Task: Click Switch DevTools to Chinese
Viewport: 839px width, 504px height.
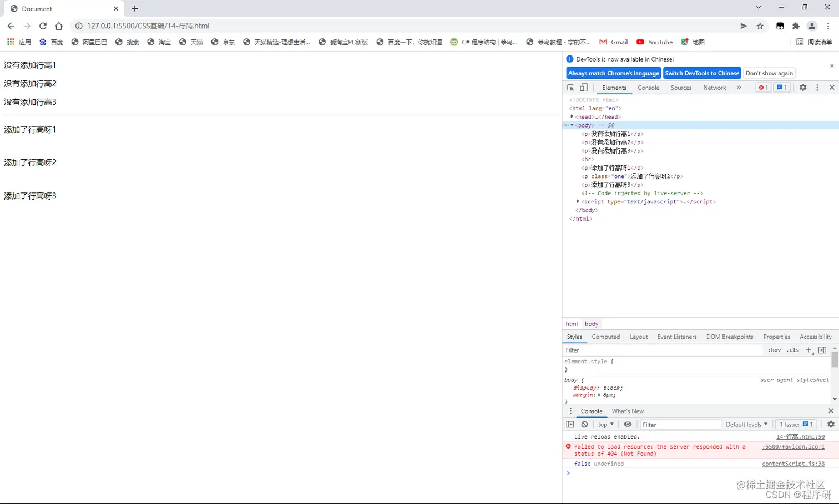Action: click(702, 73)
